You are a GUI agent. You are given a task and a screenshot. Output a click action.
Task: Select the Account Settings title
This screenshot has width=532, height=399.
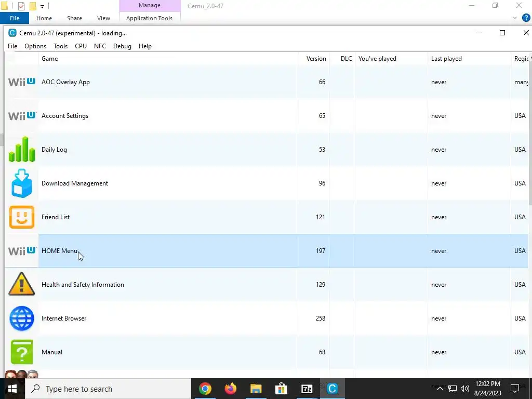pyautogui.click(x=65, y=116)
